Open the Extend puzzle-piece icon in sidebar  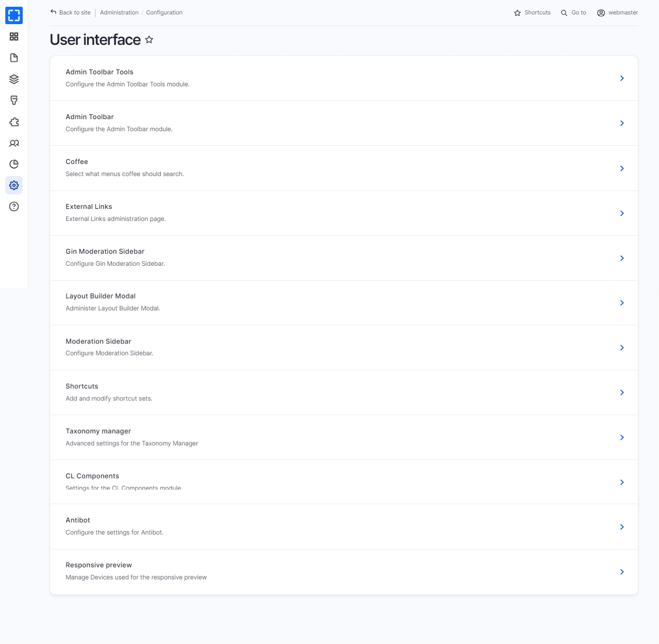click(x=14, y=122)
